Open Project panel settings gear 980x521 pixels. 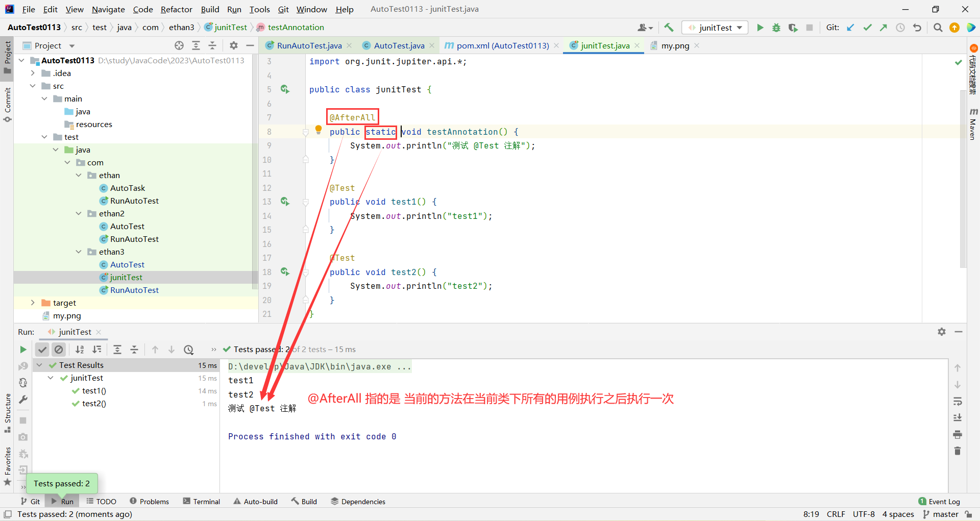(x=234, y=45)
